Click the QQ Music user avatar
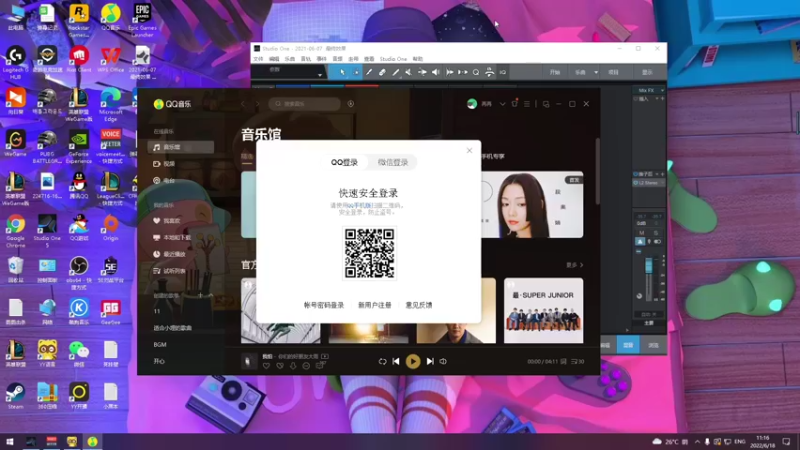The width and height of the screenshot is (800, 450). click(x=472, y=104)
